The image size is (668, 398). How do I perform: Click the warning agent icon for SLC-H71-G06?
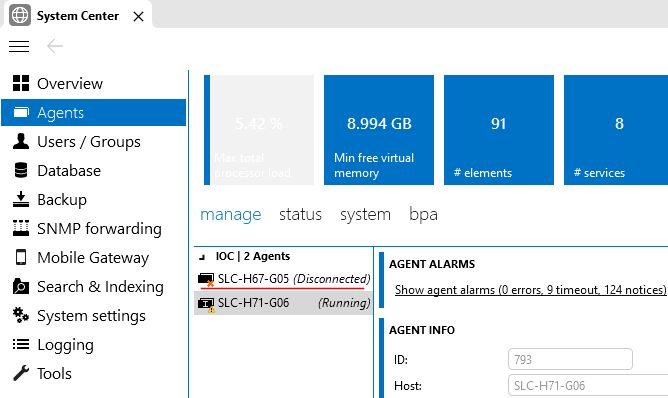coord(206,304)
